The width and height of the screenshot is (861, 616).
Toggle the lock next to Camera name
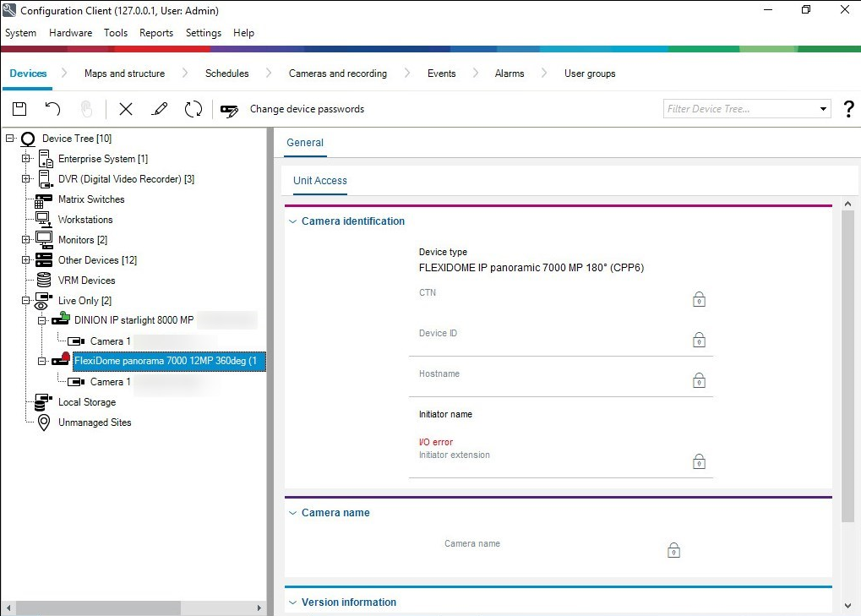(x=673, y=551)
